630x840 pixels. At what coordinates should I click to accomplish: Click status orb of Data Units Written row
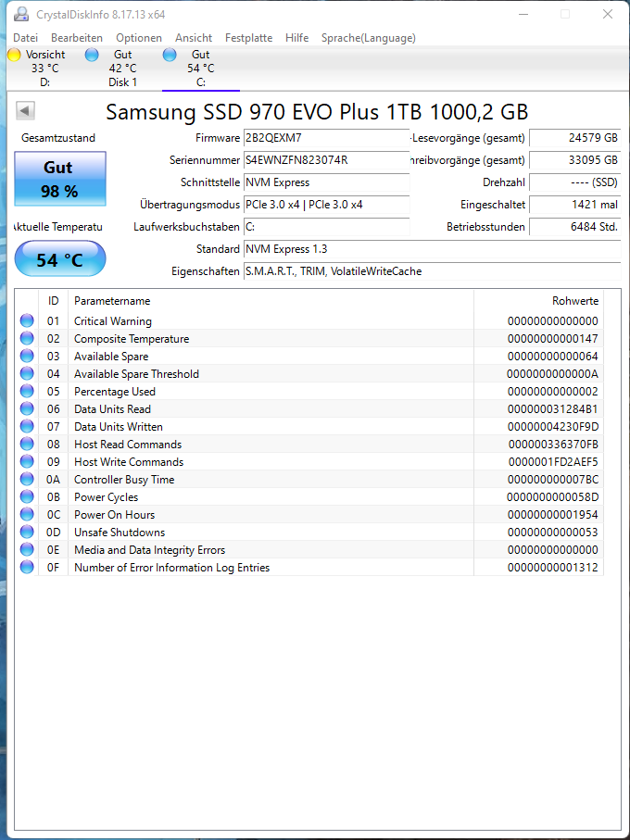coord(27,426)
